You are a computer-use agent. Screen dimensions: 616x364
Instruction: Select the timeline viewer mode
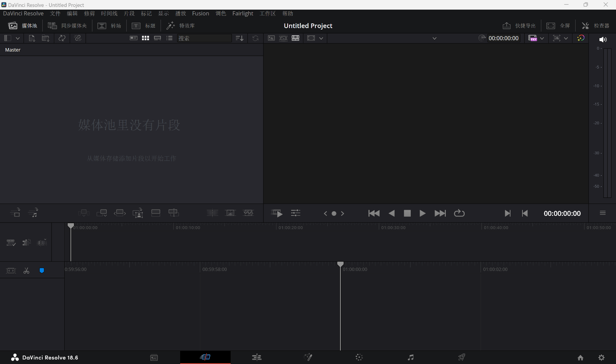[x=296, y=38]
